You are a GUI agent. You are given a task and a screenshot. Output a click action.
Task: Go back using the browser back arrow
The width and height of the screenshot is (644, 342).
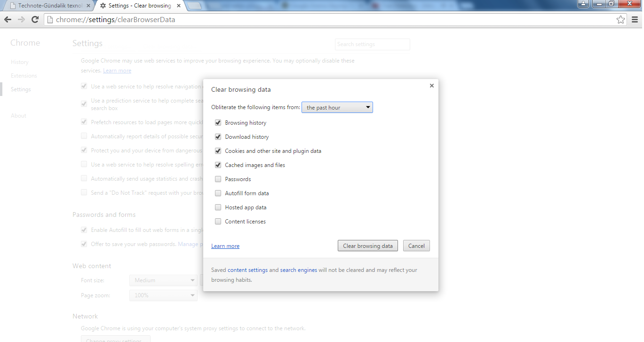click(x=8, y=19)
